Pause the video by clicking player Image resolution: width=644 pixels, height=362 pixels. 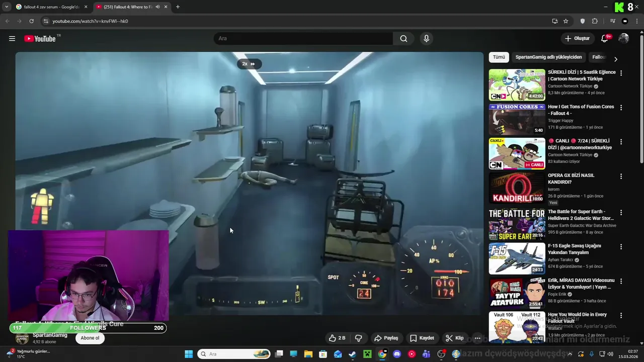click(x=249, y=184)
